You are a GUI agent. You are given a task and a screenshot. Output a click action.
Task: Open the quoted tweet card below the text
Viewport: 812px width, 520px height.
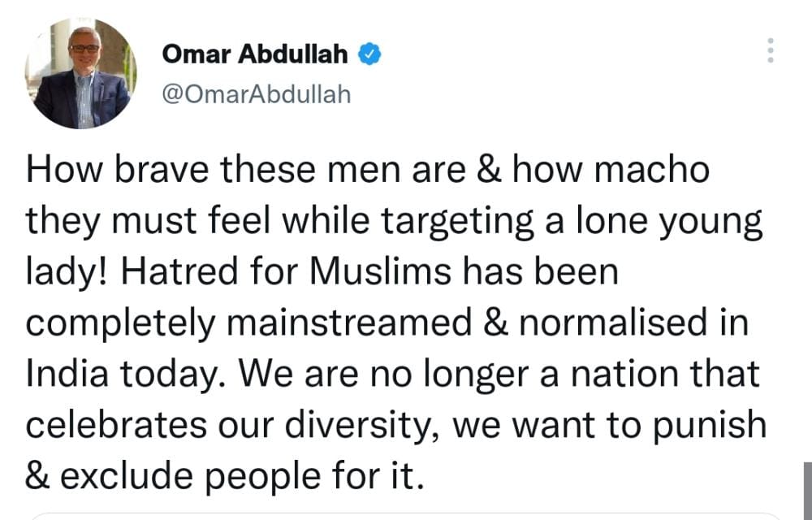point(406,515)
